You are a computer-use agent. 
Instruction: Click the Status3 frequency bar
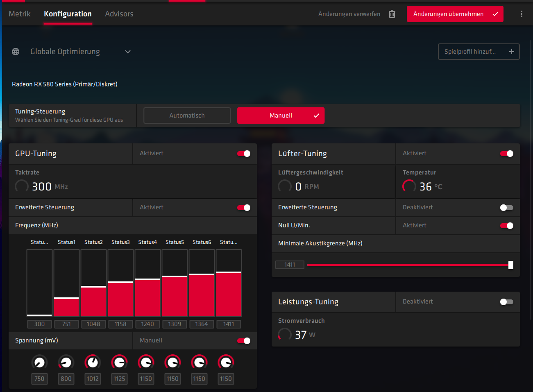120,283
